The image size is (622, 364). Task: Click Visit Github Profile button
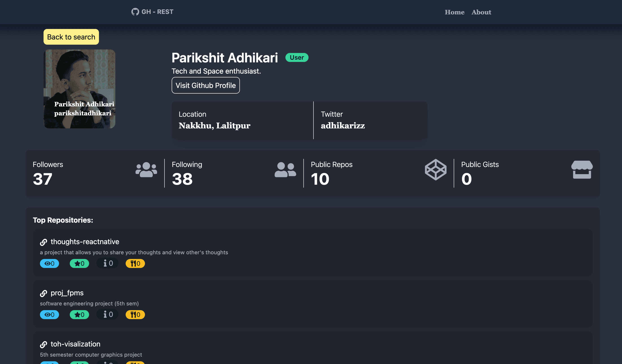[205, 85]
